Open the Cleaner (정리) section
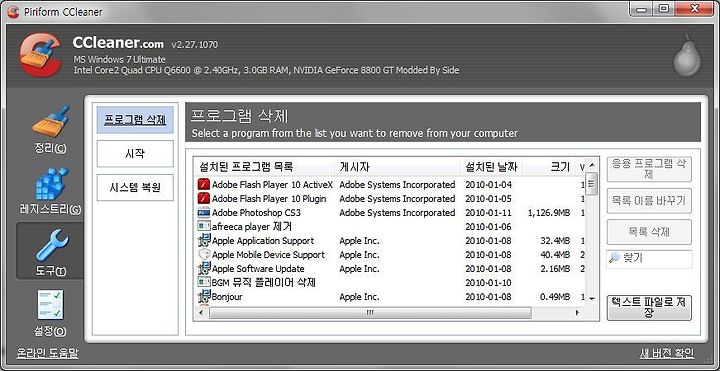 [x=50, y=129]
